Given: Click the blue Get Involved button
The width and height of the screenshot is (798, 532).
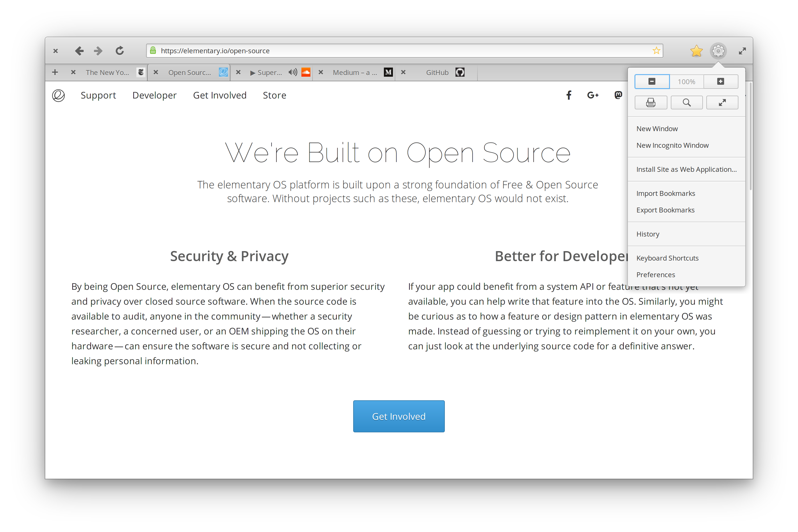Looking at the screenshot, I should coord(399,416).
